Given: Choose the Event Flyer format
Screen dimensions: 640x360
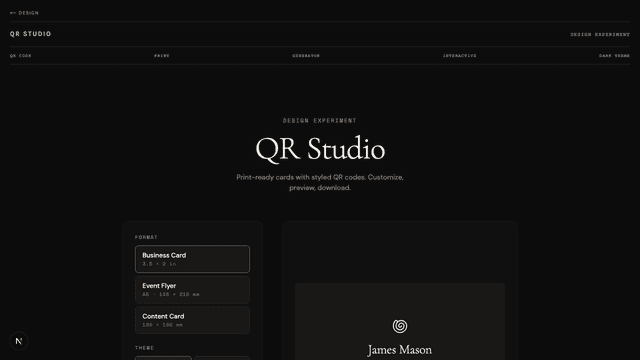Looking at the screenshot, I should coord(192,290).
